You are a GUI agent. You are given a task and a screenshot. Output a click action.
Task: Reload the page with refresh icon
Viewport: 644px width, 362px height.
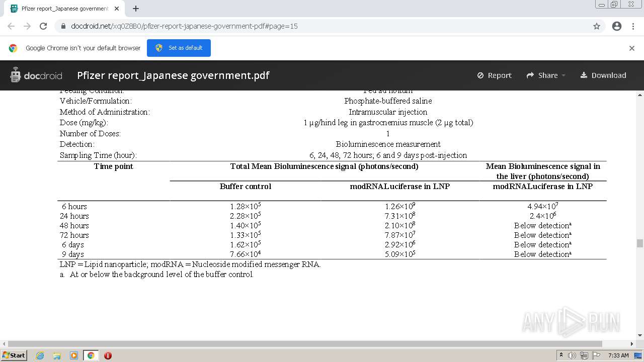pos(43,26)
